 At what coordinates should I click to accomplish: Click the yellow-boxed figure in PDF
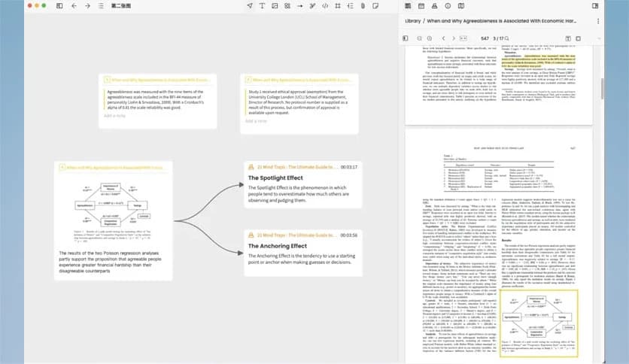click(x=539, y=323)
